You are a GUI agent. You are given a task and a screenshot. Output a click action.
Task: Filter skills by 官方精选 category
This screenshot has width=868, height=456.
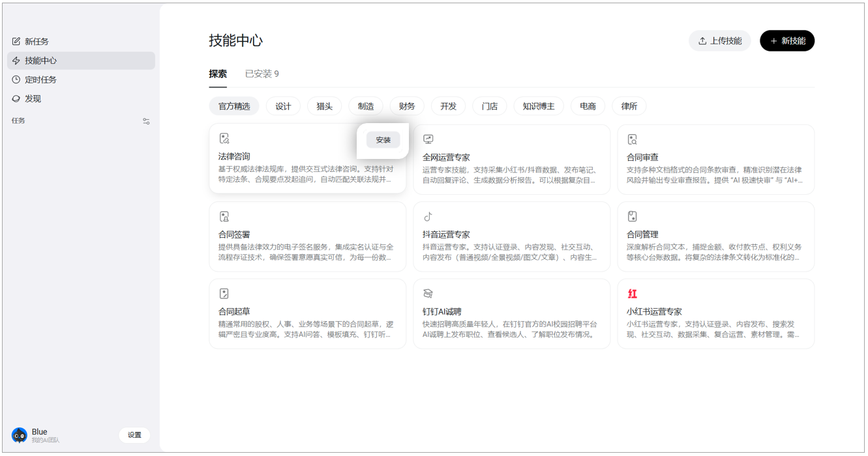click(x=234, y=106)
